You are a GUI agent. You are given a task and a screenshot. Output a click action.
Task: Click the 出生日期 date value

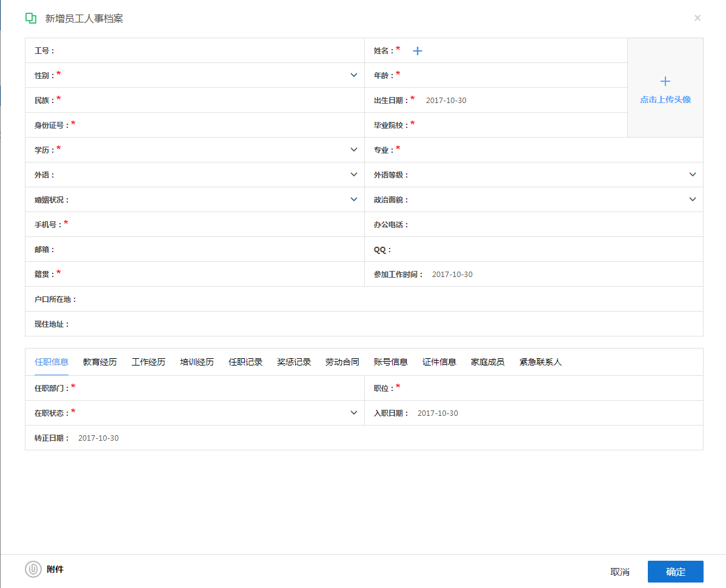pyautogui.click(x=446, y=101)
